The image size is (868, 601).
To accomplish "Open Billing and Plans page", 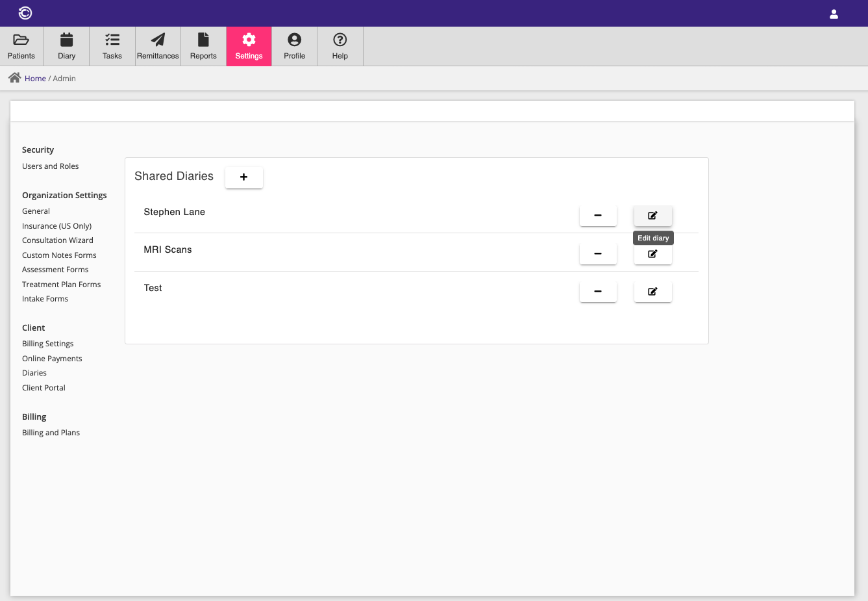I will pyautogui.click(x=51, y=433).
